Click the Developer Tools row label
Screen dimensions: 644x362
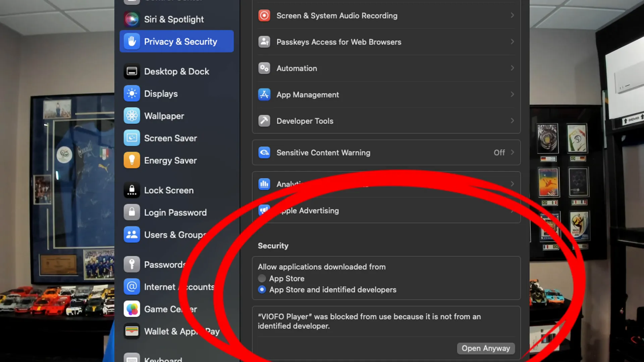pyautogui.click(x=305, y=121)
